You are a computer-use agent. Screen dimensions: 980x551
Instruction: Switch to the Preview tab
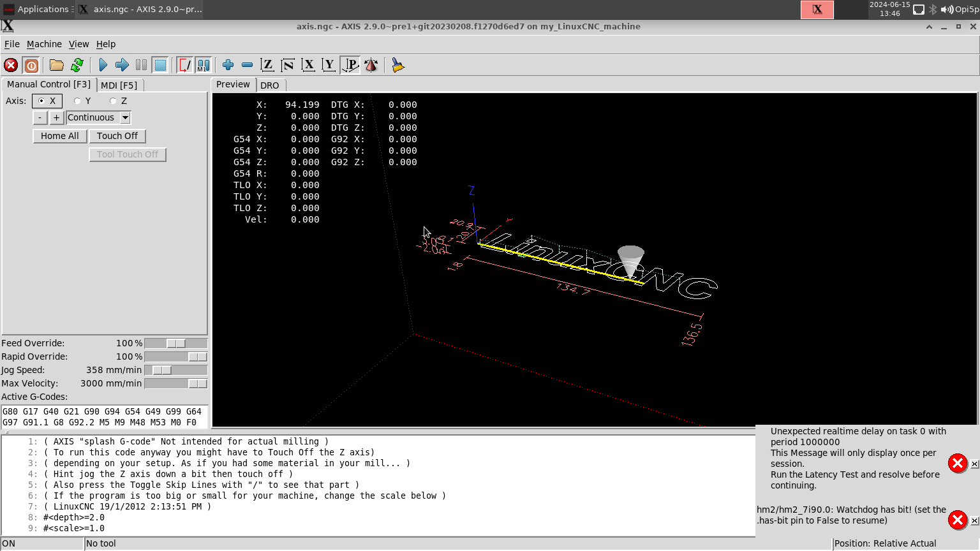[233, 84]
